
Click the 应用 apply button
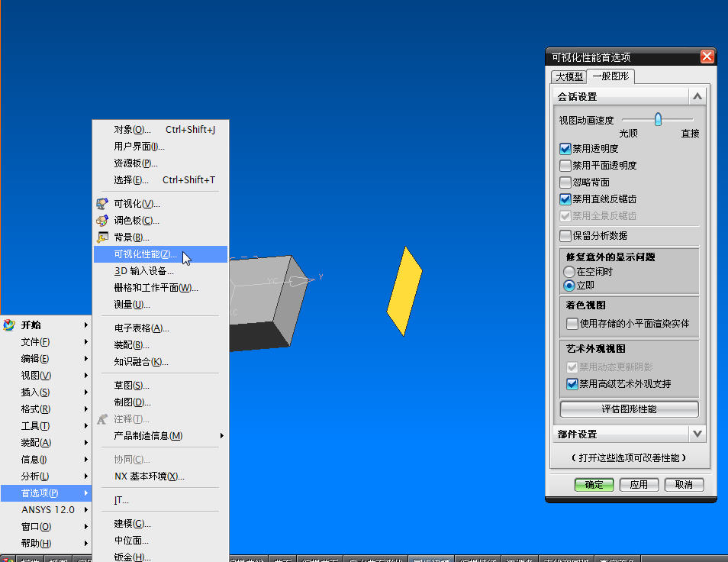639,484
